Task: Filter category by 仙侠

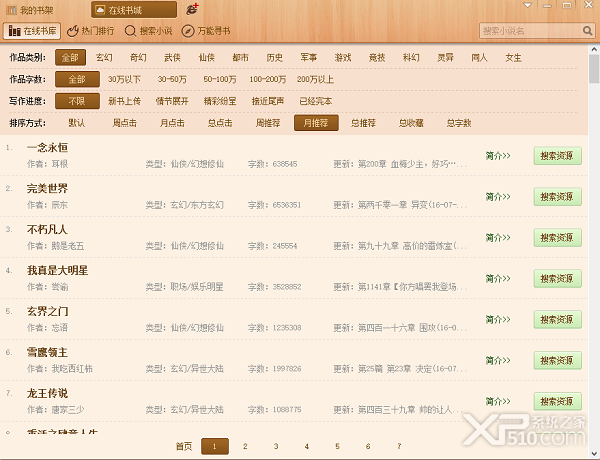Action: coord(207,58)
